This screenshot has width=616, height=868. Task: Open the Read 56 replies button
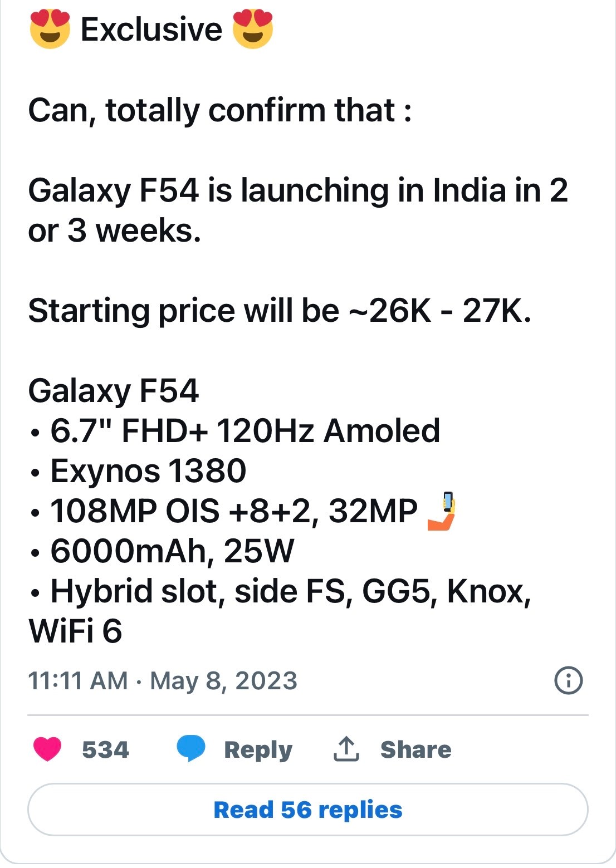tap(307, 810)
